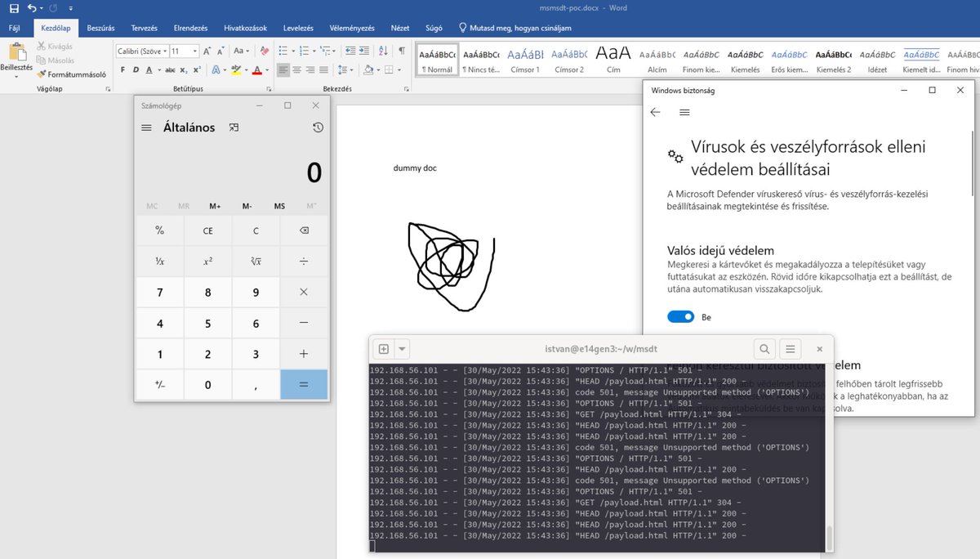The image size is (980, 559).
Task: Go back in Windows biztonság window
Action: [x=655, y=112]
